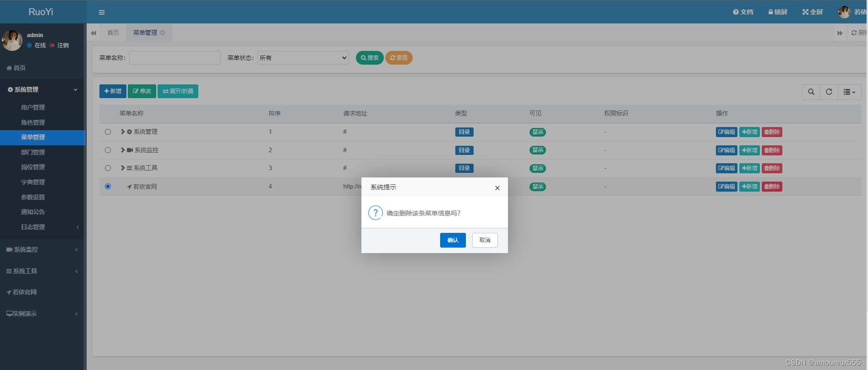
Task: Click the user avatar in top bar
Action: click(x=844, y=12)
